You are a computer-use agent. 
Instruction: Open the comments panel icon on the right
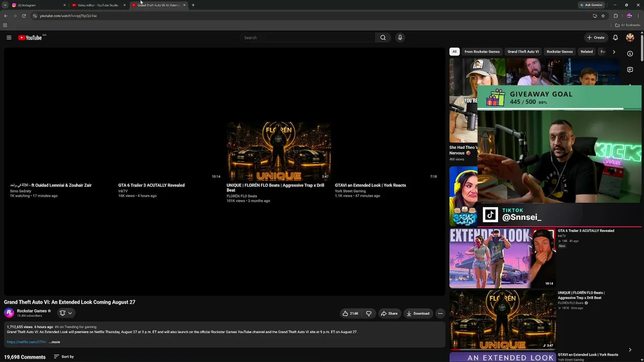click(x=630, y=70)
